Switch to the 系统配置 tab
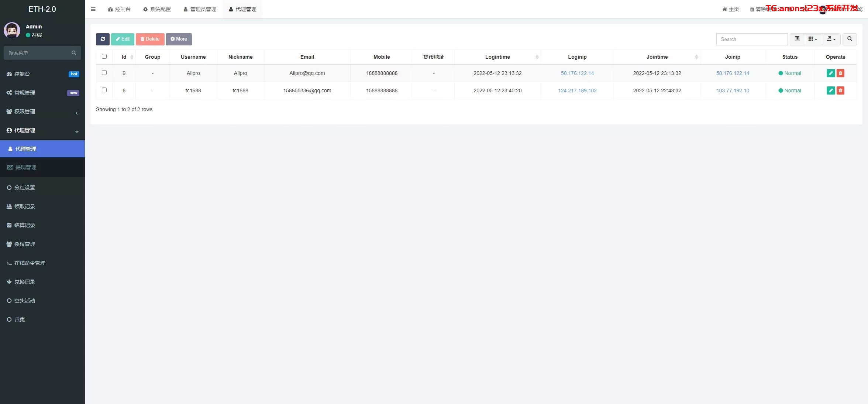868x404 pixels. coord(157,9)
